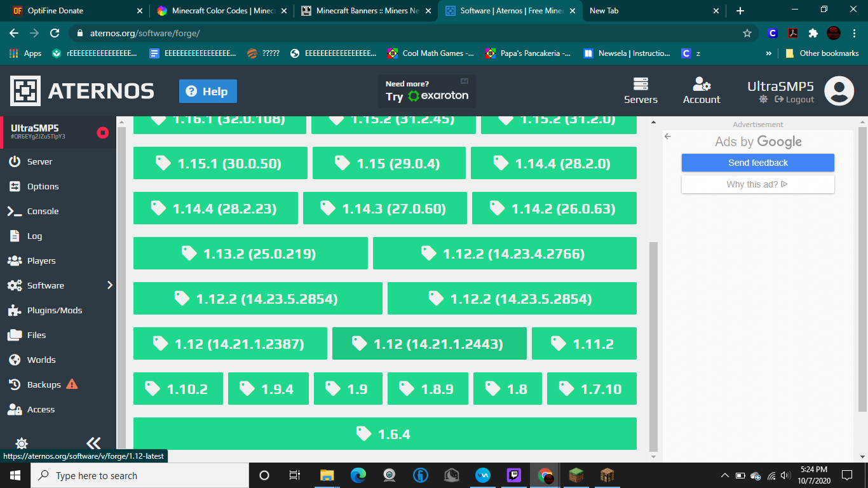868x488 pixels.
Task: Open the Console prompt icon
Action: (x=15, y=211)
